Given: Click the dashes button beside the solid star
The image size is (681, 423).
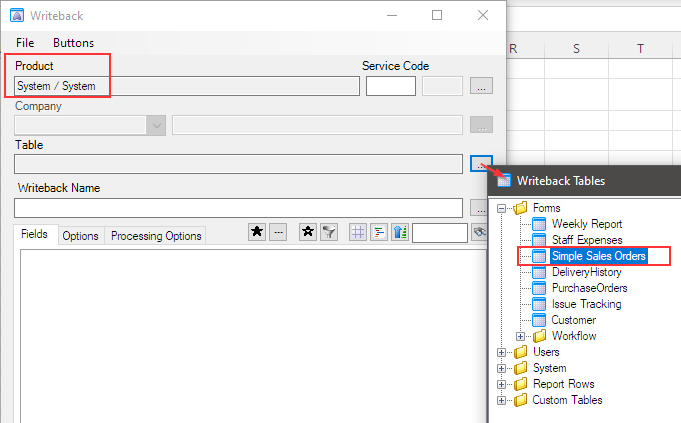Looking at the screenshot, I should click(278, 232).
